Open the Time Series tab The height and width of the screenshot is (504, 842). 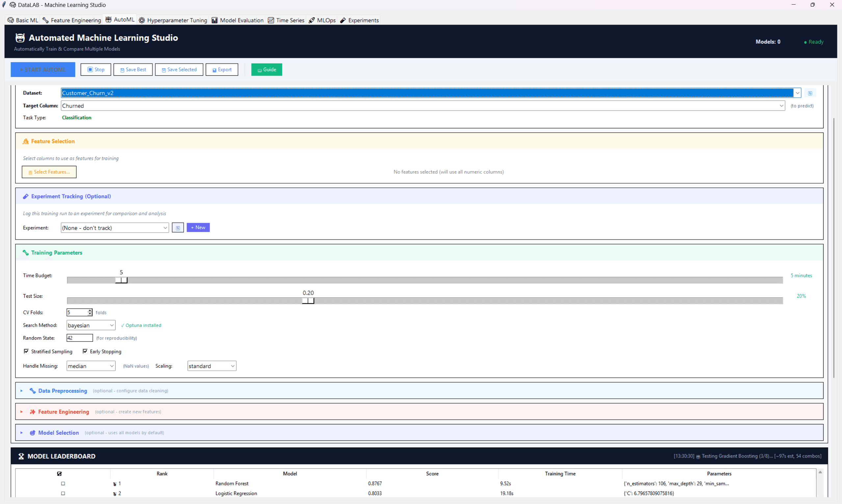(x=285, y=20)
